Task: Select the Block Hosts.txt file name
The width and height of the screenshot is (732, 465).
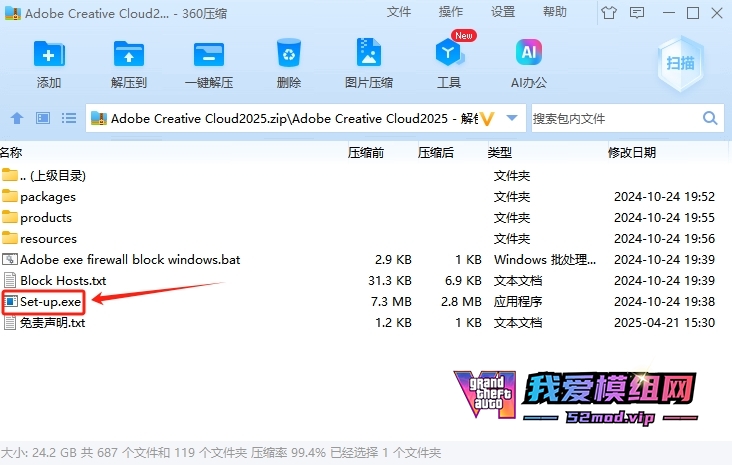Action: pos(63,281)
